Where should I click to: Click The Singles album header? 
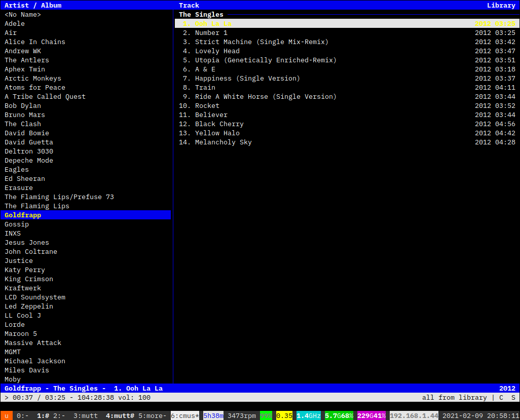201,15
